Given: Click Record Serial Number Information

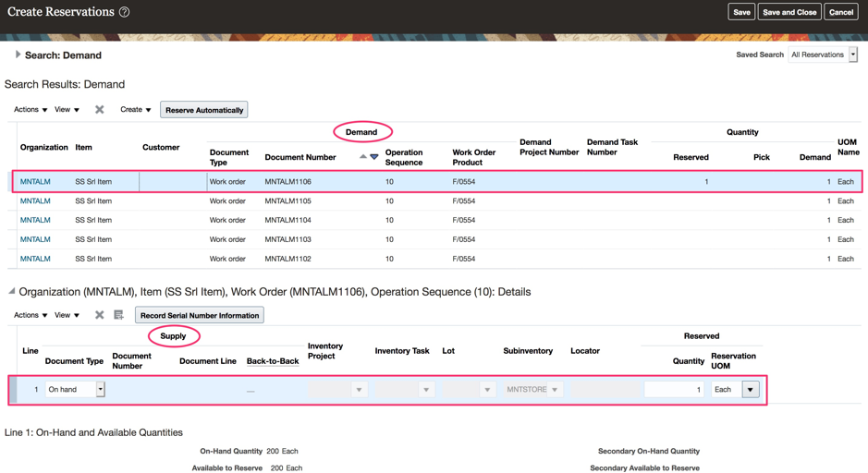Looking at the screenshot, I should (199, 315).
